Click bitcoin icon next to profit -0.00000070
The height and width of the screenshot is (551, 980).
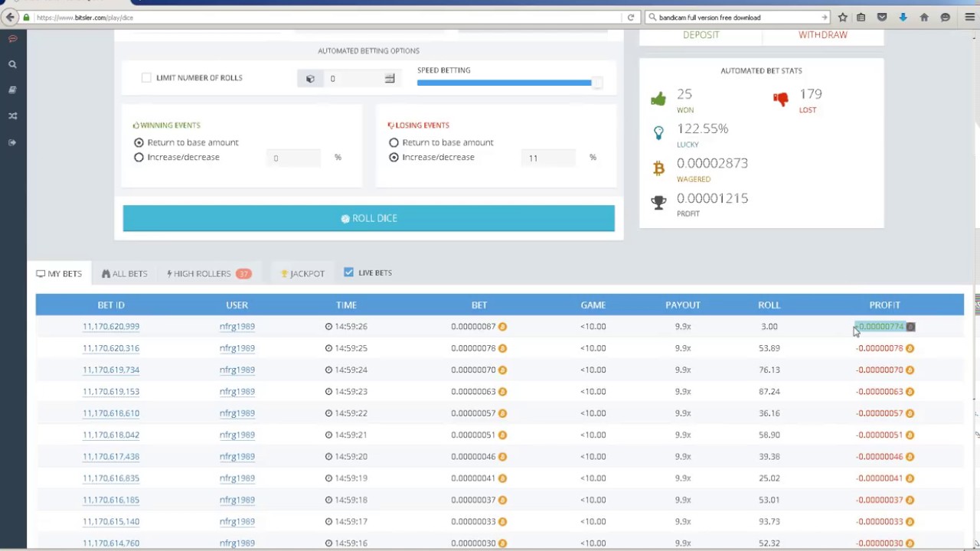[910, 370]
